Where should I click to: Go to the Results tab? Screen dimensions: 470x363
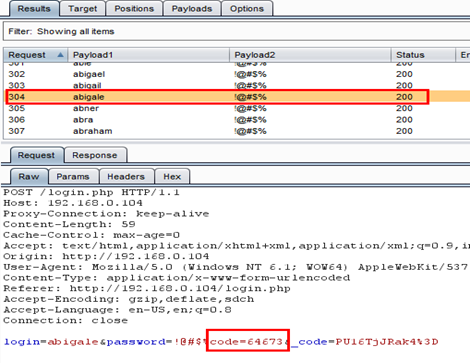pos(34,9)
